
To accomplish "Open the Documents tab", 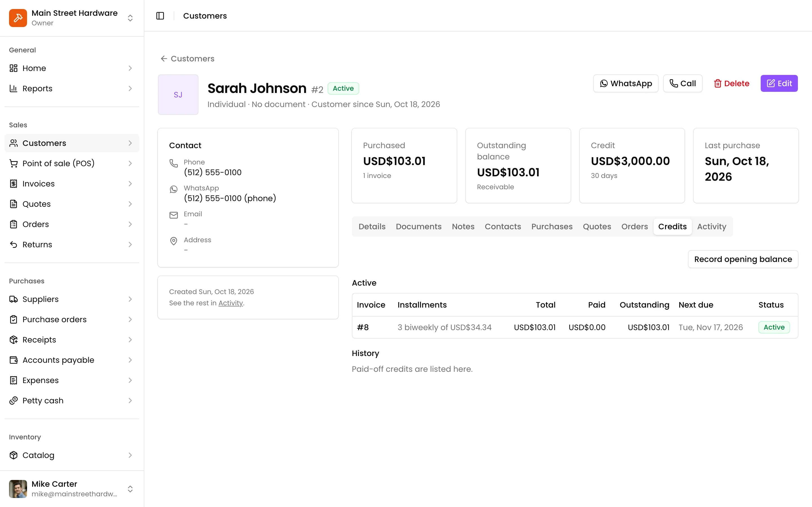I will [418, 227].
